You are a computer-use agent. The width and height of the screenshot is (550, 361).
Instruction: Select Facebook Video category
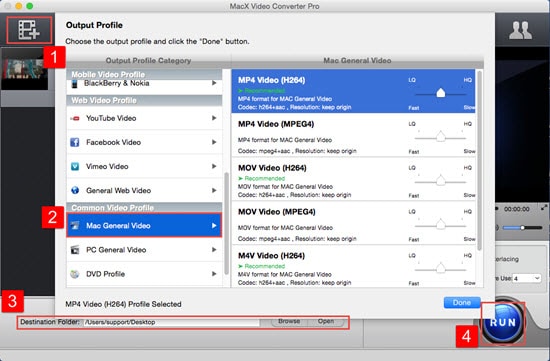click(x=144, y=142)
